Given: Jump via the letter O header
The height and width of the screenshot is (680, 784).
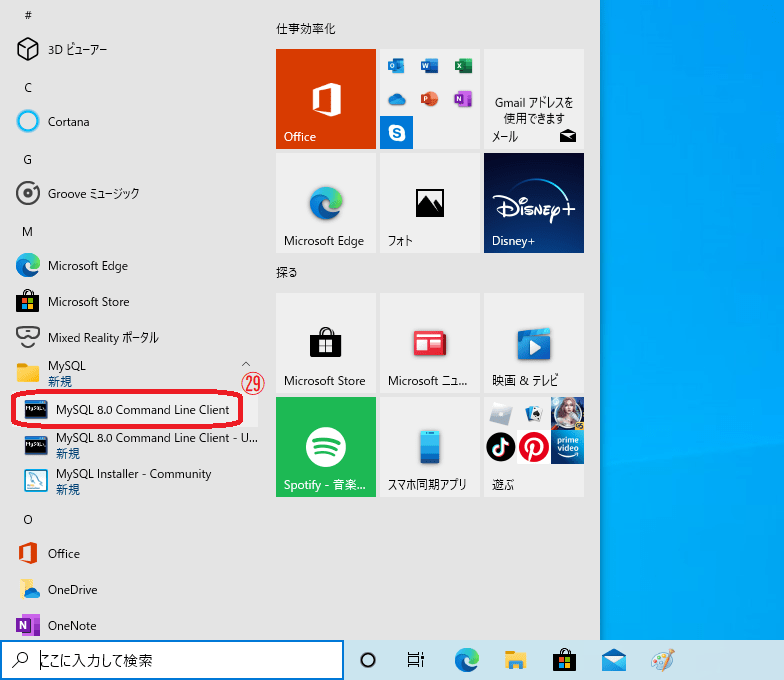Looking at the screenshot, I should point(28,520).
